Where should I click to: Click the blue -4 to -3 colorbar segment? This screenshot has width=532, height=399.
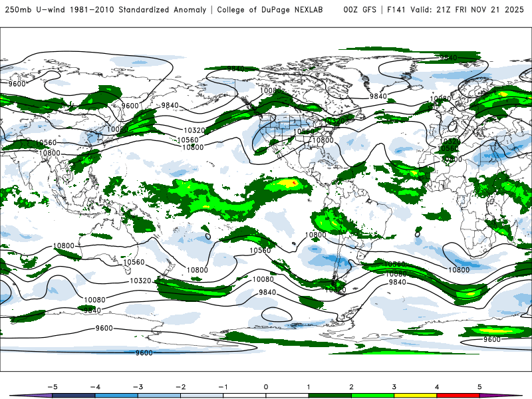pos(116,396)
